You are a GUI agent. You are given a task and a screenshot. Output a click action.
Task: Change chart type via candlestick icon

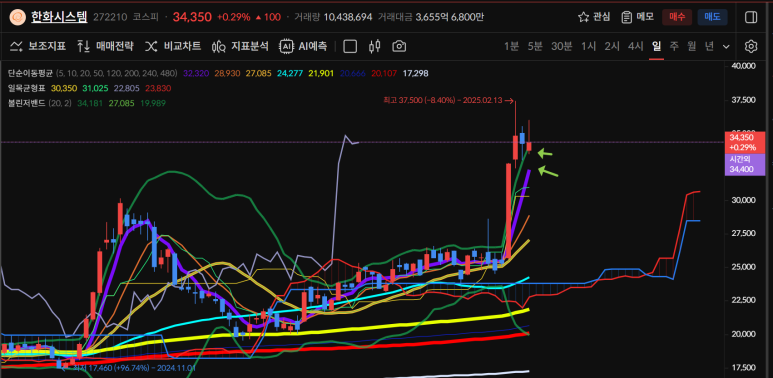point(375,46)
